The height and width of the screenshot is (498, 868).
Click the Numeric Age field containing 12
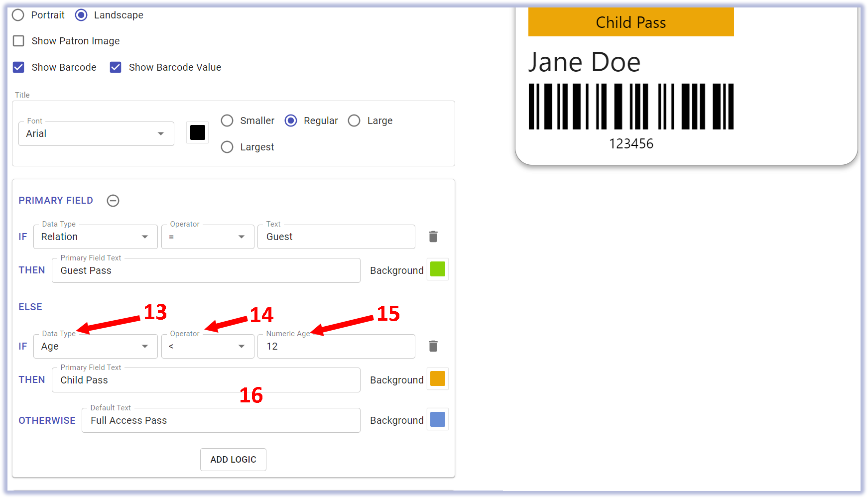click(336, 346)
